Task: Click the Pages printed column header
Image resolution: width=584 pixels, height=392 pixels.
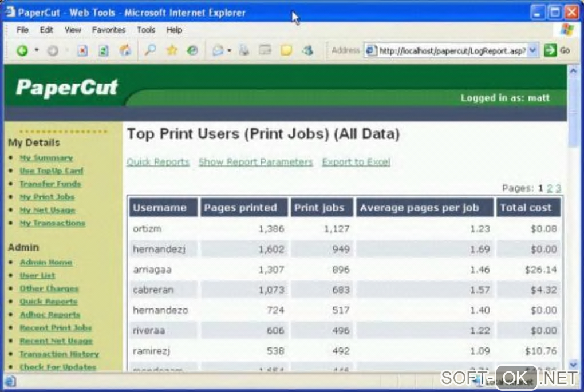Action: (x=244, y=207)
